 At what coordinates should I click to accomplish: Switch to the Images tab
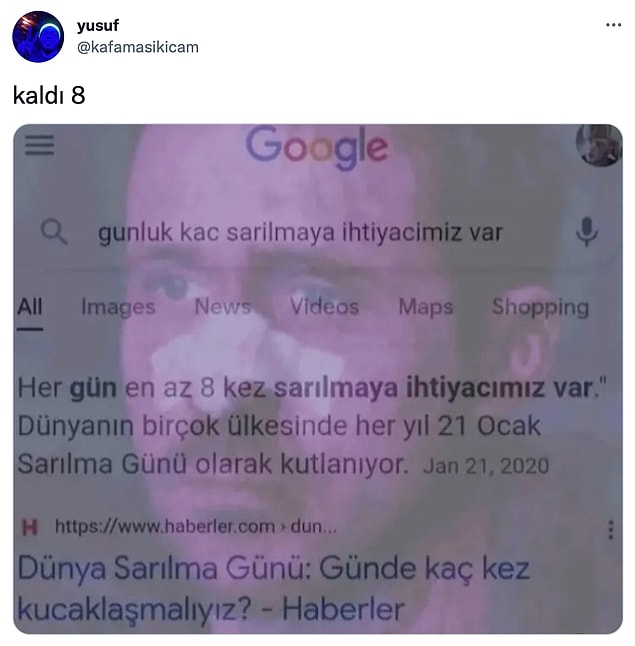118,307
